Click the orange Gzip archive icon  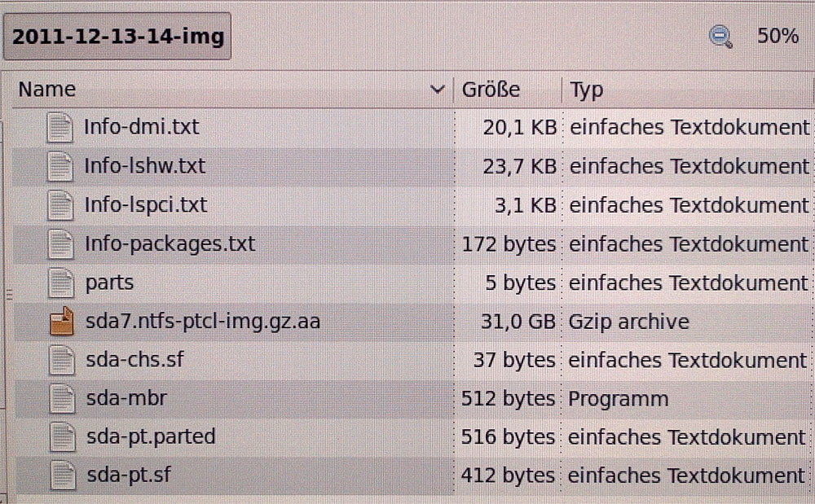click(61, 322)
